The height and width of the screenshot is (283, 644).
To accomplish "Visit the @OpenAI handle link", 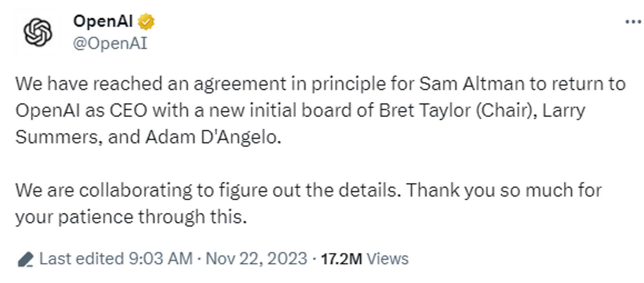I will 110,43.
